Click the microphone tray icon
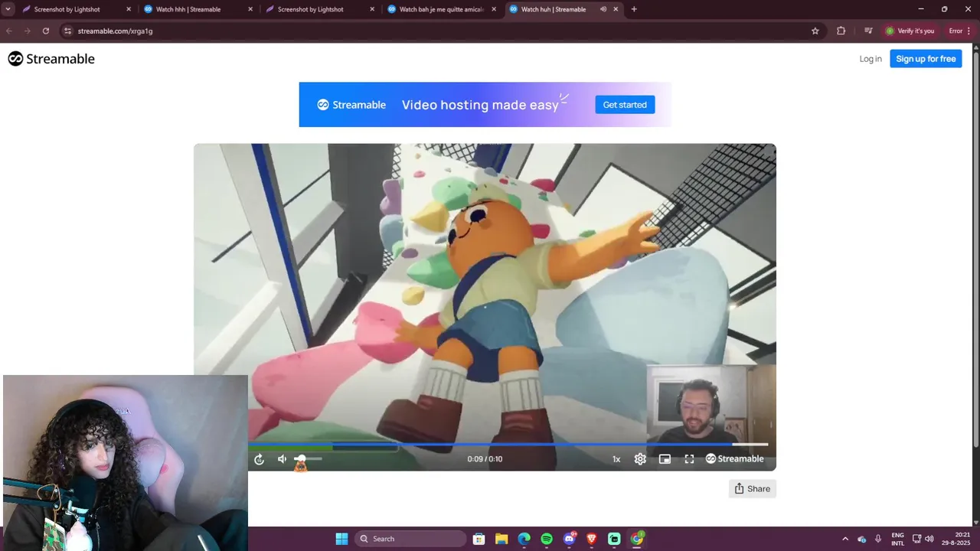The width and height of the screenshot is (980, 551). [x=878, y=539]
